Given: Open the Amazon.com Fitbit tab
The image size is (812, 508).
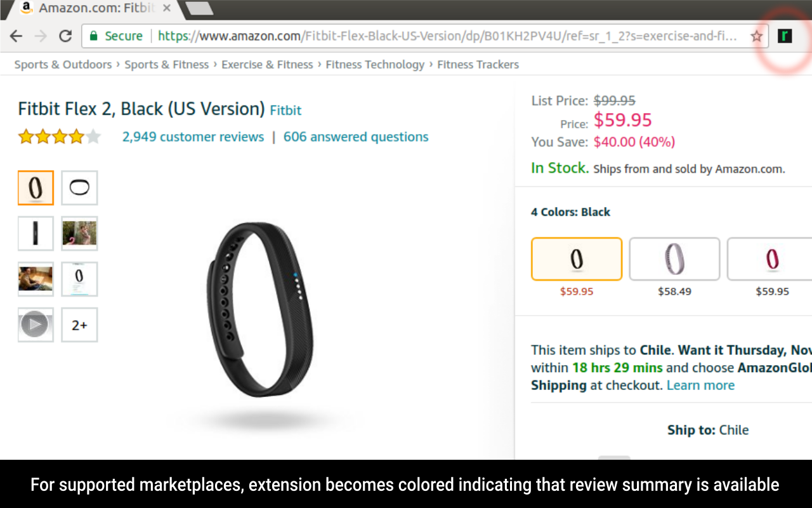Looking at the screenshot, I should coord(95,9).
